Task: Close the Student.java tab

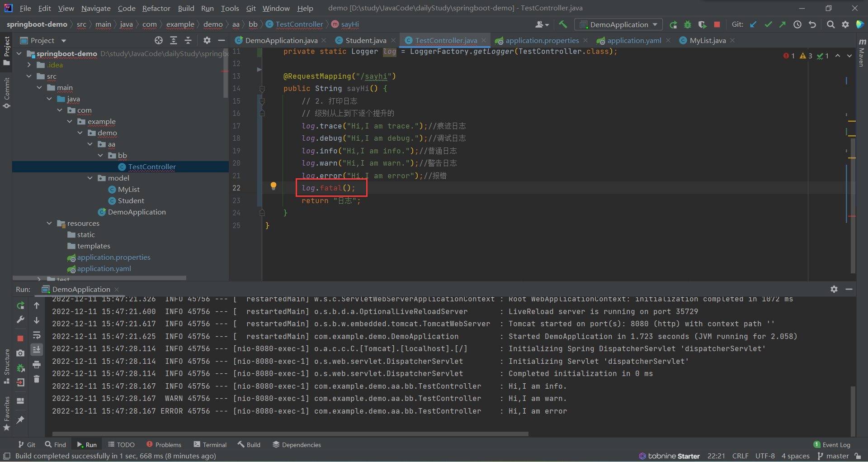Action: (x=393, y=40)
